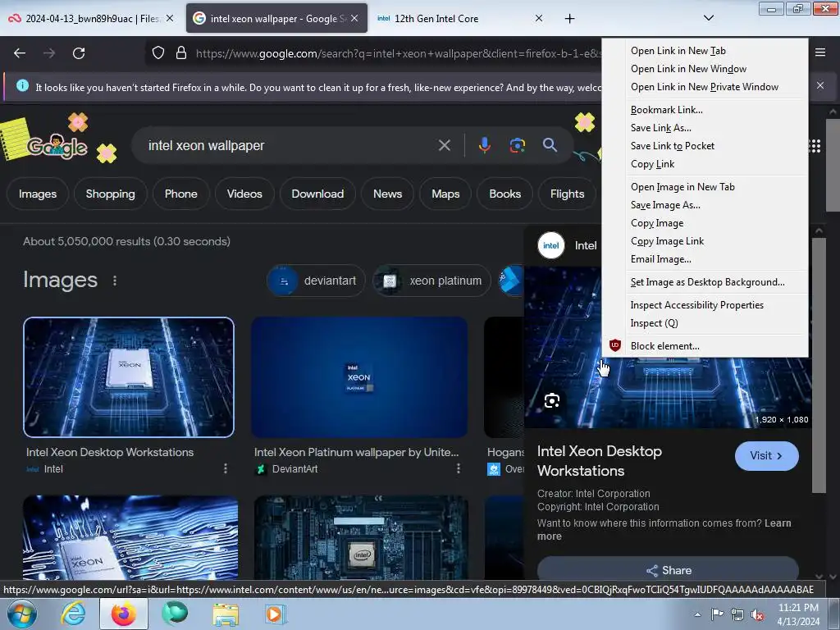Choose Save Link to Pocket

[672, 146]
